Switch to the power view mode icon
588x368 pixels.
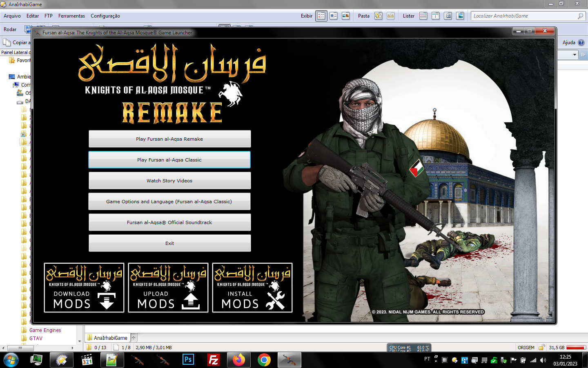tap(334, 16)
